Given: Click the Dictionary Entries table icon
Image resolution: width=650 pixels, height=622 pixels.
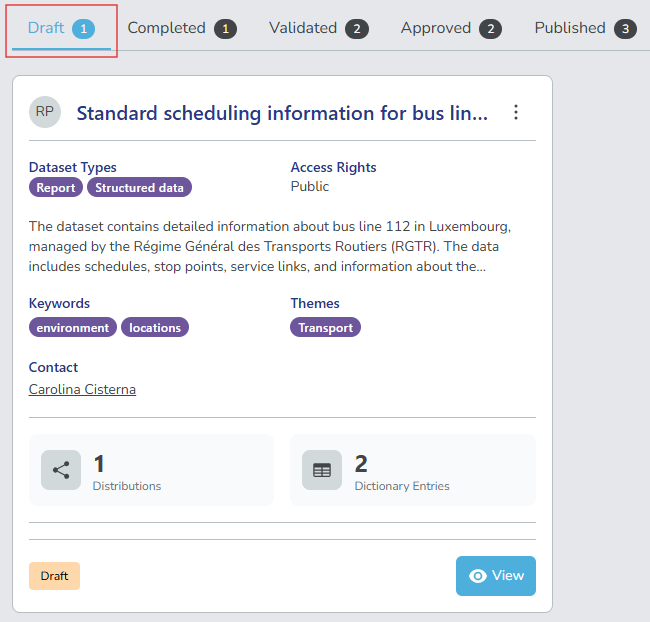Looking at the screenshot, I should (x=322, y=470).
